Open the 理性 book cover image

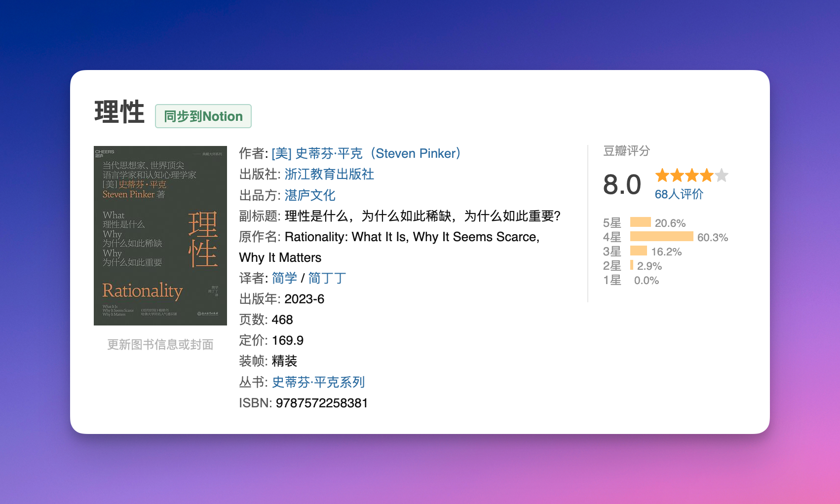pyautogui.click(x=160, y=236)
